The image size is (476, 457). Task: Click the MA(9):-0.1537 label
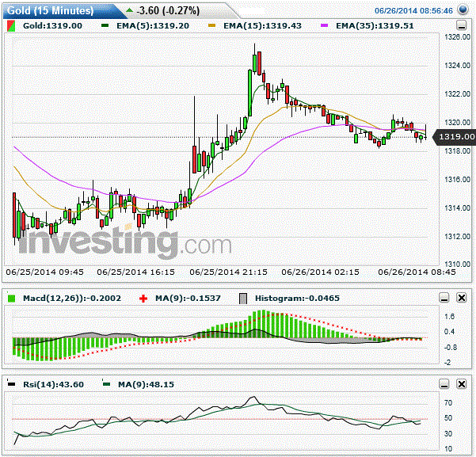[x=188, y=298]
